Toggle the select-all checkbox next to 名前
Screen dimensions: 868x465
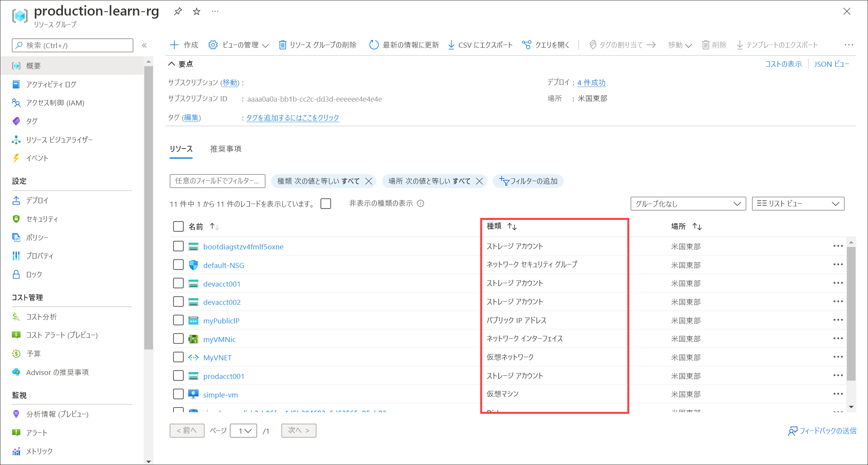(x=178, y=226)
